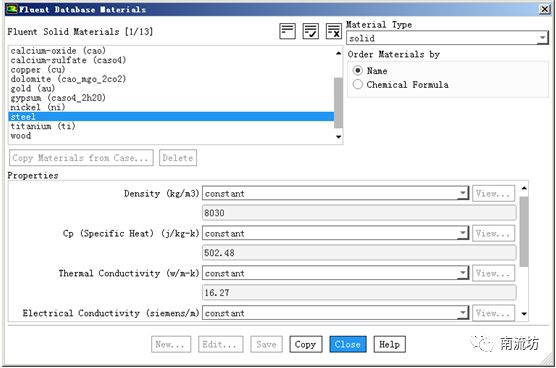Image resolution: width=556 pixels, height=368 pixels.
Task: Click the Edit... button
Action: (221, 344)
